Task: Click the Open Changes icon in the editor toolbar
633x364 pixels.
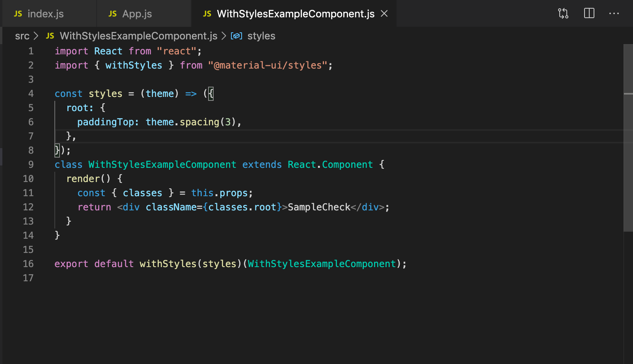Action: pos(563,13)
